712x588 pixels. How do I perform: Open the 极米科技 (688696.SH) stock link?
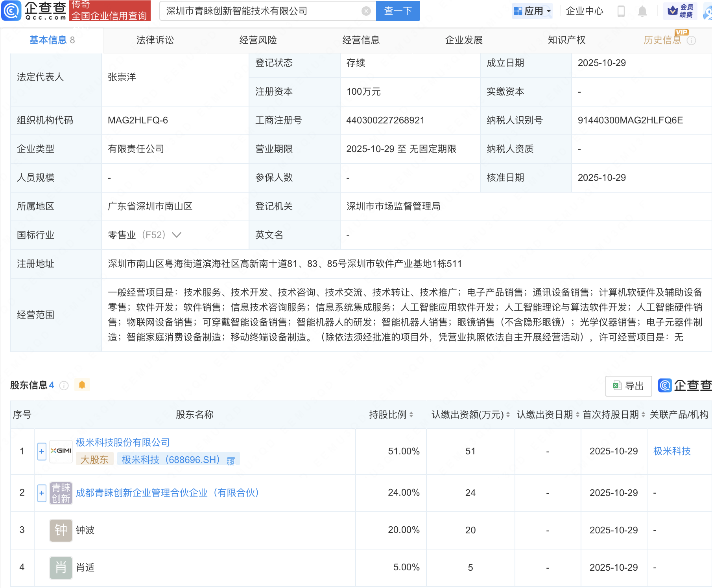coord(171,459)
